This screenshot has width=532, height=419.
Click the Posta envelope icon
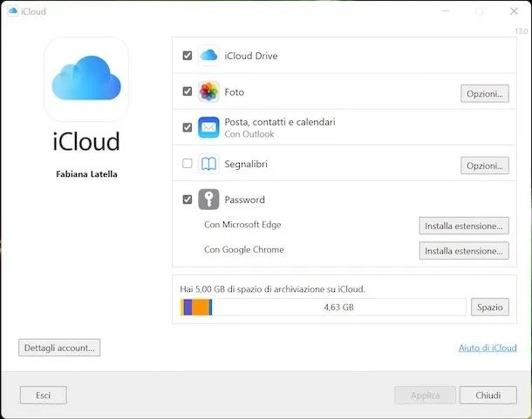208,127
